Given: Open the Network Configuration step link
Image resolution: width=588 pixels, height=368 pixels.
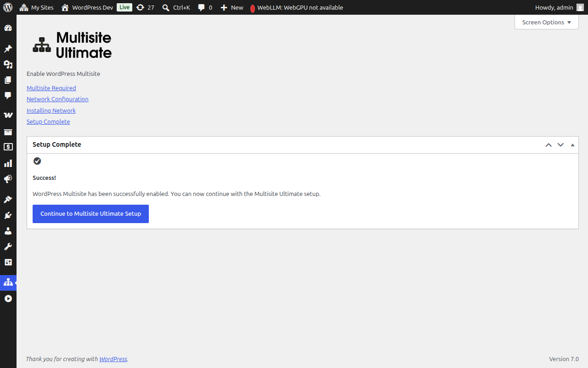Looking at the screenshot, I should [x=57, y=99].
